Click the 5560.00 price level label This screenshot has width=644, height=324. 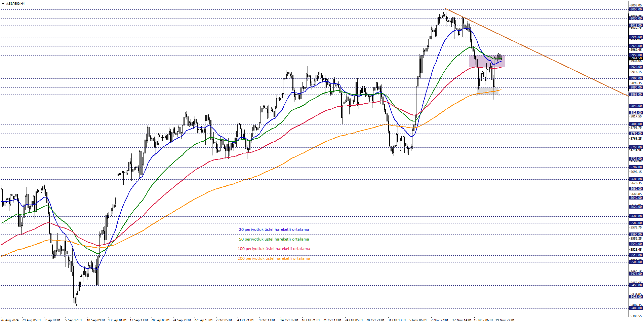point(636,235)
